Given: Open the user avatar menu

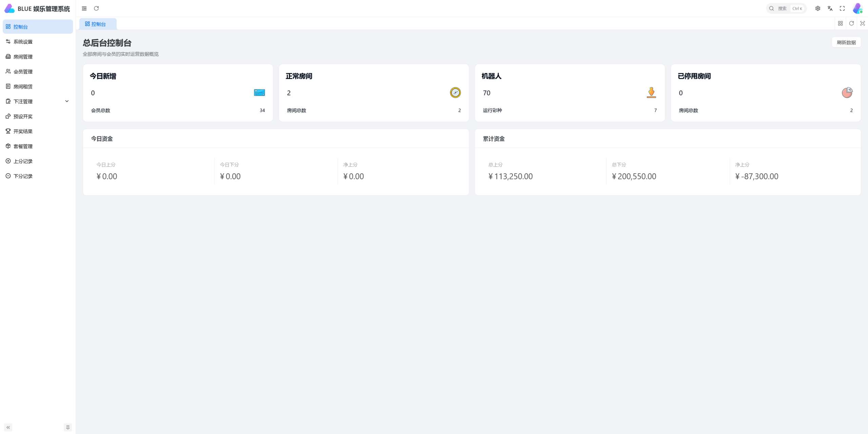Looking at the screenshot, I should click(858, 8).
